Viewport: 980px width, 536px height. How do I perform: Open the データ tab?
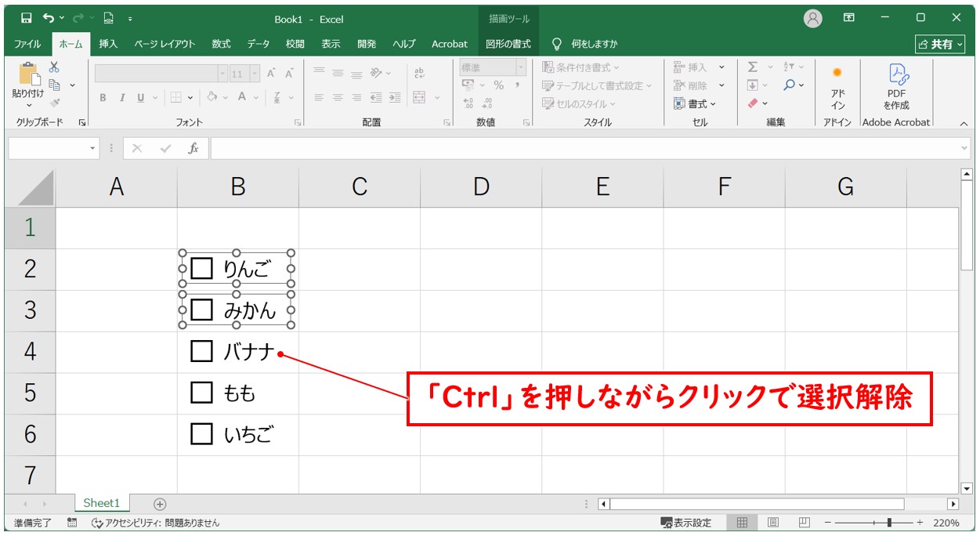pyautogui.click(x=259, y=44)
